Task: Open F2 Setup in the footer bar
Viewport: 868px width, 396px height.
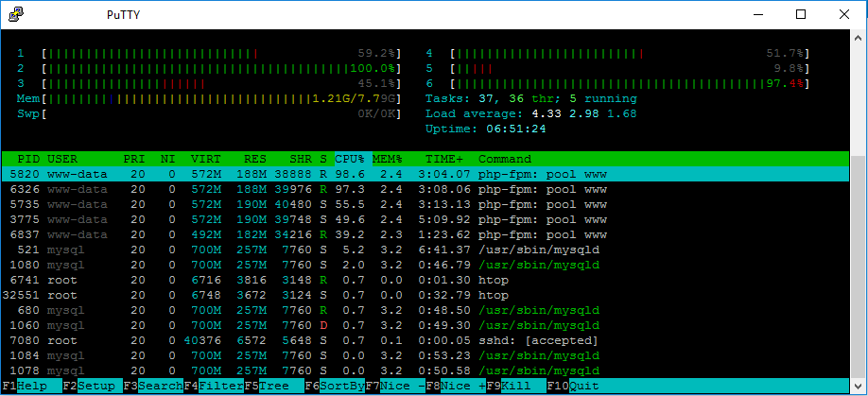Action: 92,386
